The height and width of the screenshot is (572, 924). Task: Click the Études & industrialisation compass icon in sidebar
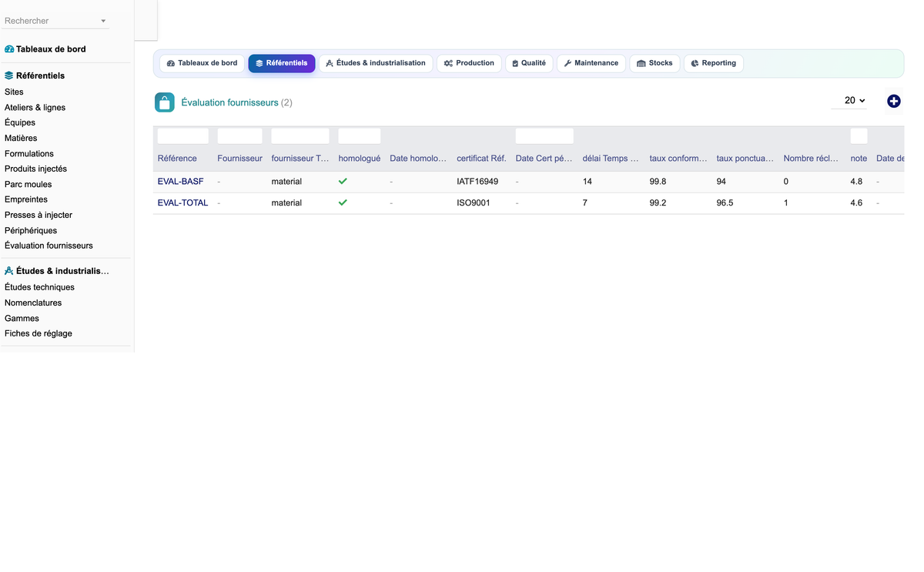(x=9, y=271)
